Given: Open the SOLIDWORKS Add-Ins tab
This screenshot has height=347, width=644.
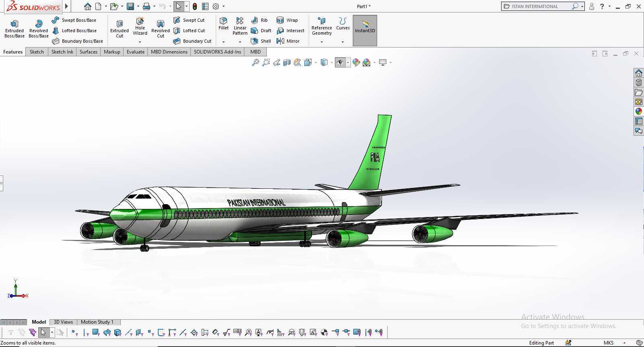Looking at the screenshot, I should pyautogui.click(x=217, y=52).
